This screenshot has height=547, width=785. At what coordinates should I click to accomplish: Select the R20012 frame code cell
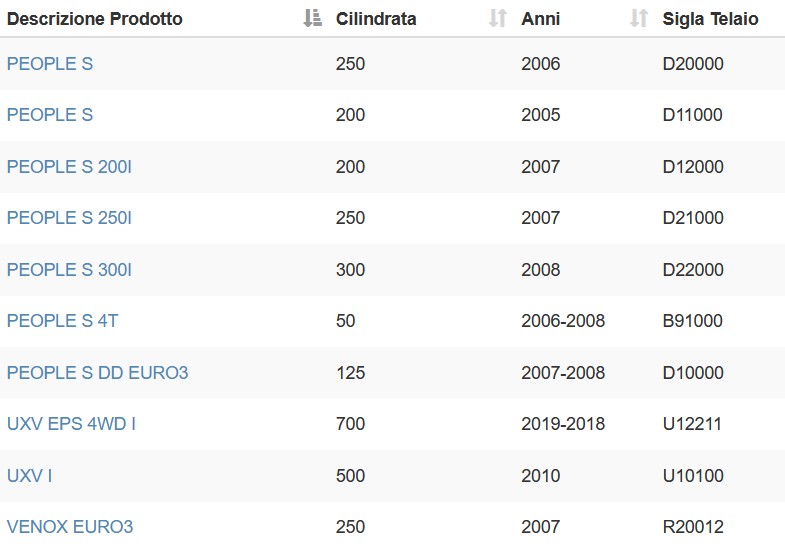pyautogui.click(x=693, y=527)
